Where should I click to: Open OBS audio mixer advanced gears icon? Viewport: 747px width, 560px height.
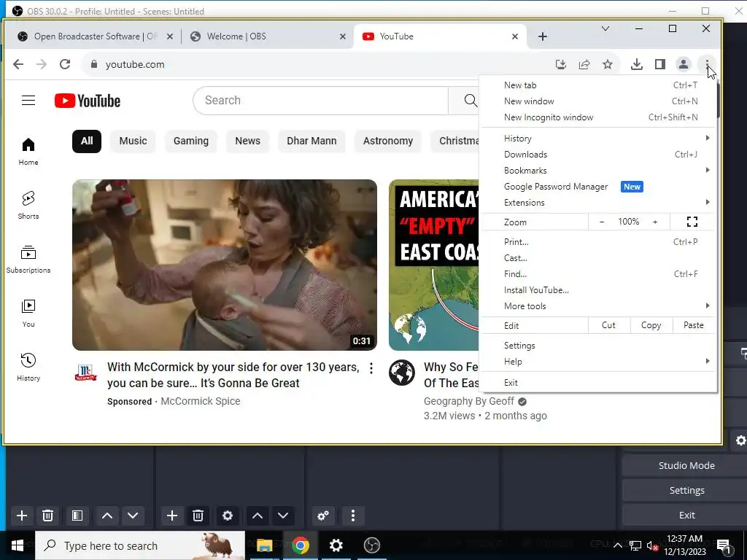point(323,516)
